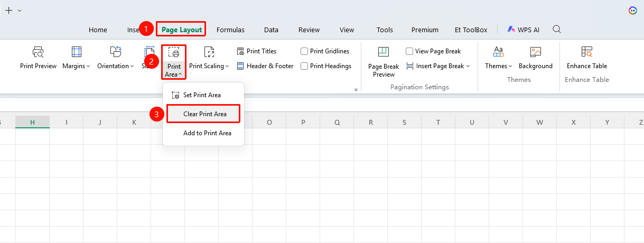The image size is (644, 243).
Task: Select column R header
Action: [x=370, y=122]
